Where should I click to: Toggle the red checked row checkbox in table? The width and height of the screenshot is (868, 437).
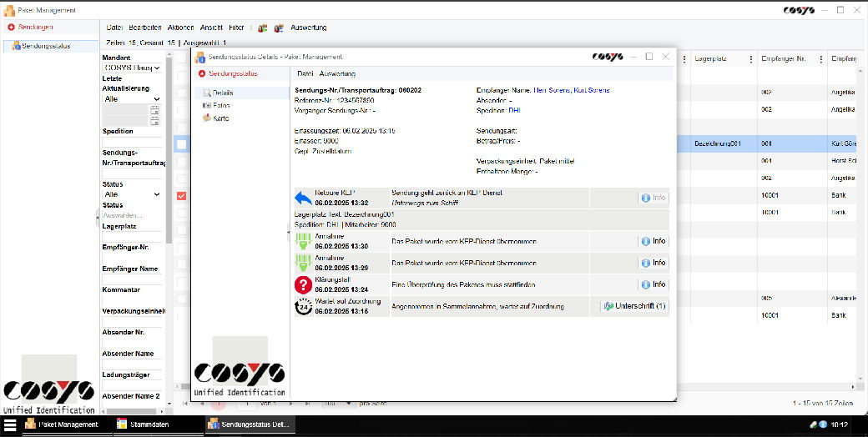click(x=182, y=196)
